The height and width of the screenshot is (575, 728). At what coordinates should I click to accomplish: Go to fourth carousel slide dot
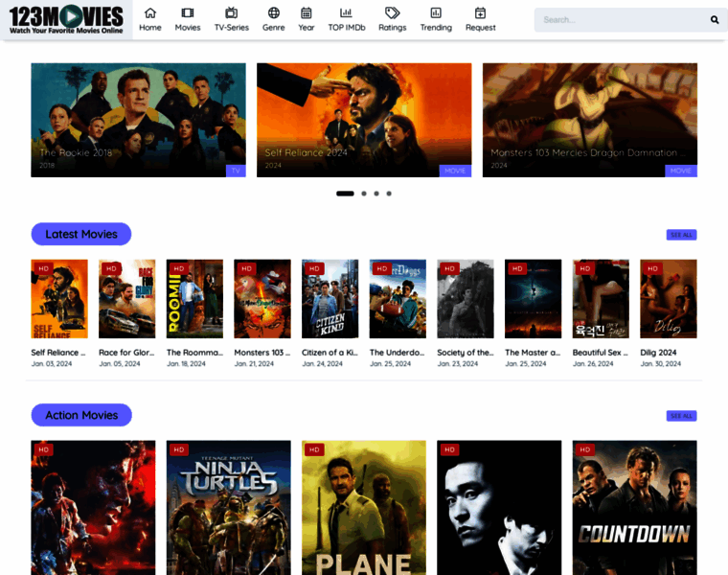tap(389, 194)
